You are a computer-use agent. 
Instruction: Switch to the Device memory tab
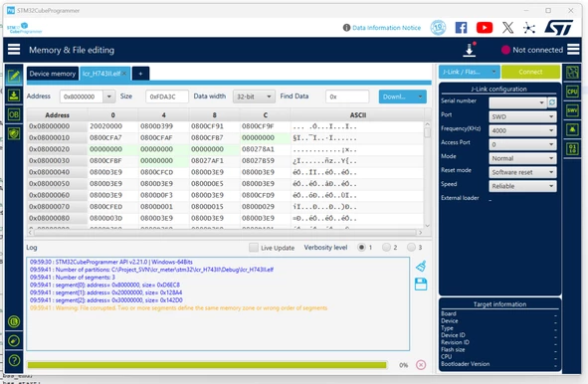tap(53, 74)
